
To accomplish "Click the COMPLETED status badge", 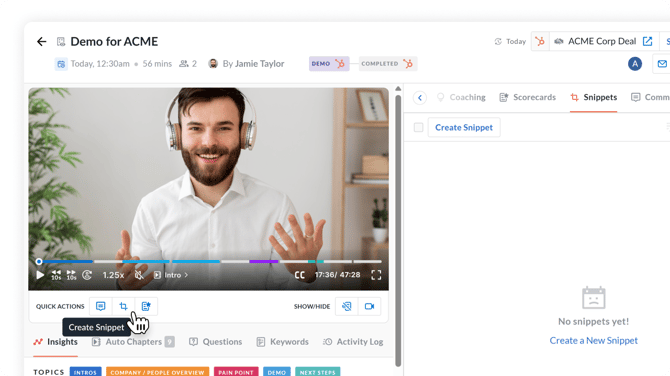I will tap(388, 64).
